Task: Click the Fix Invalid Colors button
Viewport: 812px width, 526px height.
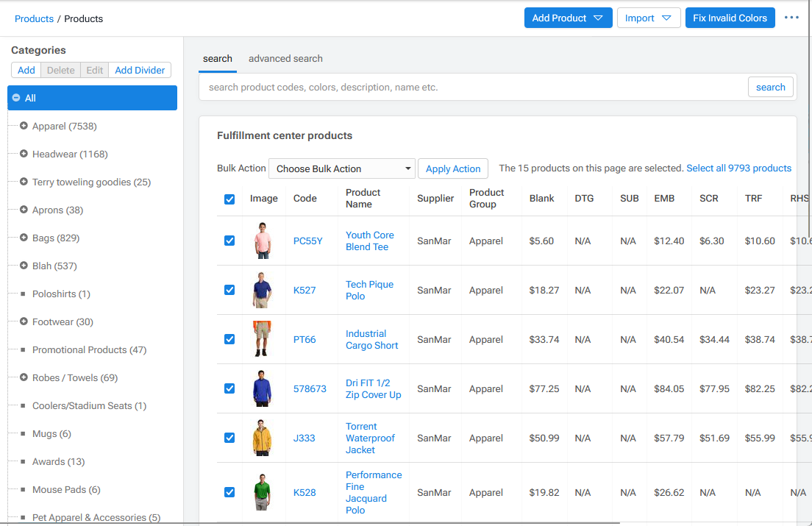Action: pos(730,18)
